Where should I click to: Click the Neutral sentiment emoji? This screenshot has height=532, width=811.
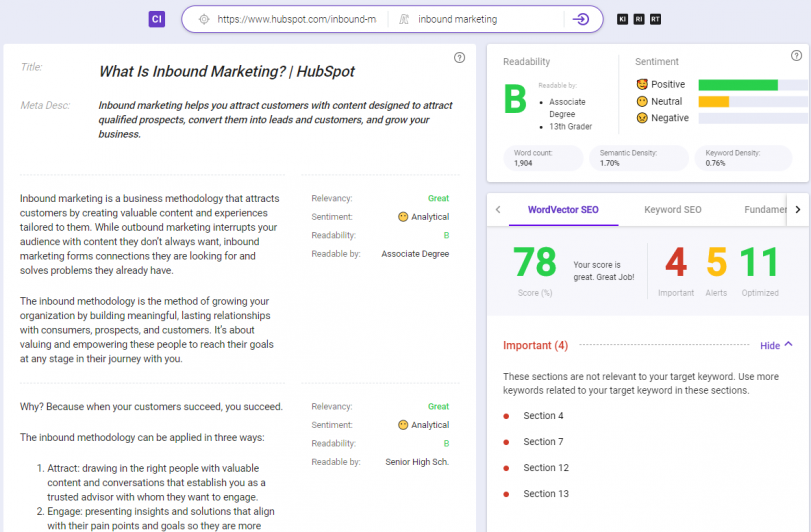point(642,101)
